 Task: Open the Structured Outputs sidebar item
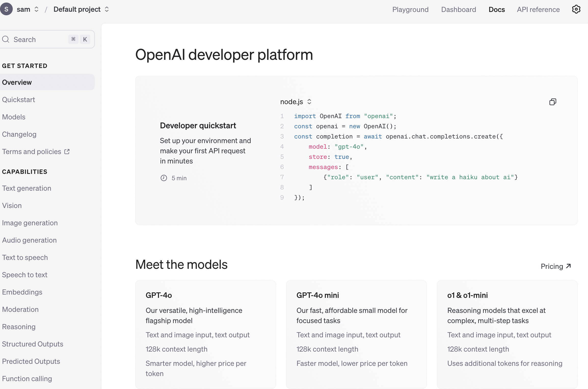(x=32, y=344)
